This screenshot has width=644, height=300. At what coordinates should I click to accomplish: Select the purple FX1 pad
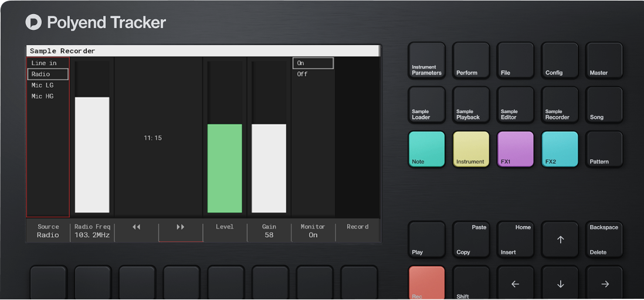[x=516, y=149]
